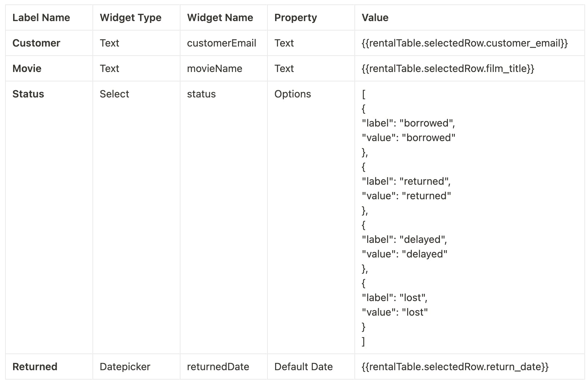Click the film_title binding value
This screenshot has width=588, height=384.
[448, 68]
